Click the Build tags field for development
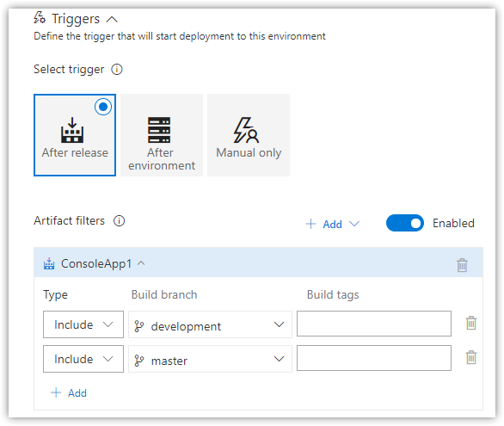The width and height of the screenshot is (504, 426). pos(374,324)
